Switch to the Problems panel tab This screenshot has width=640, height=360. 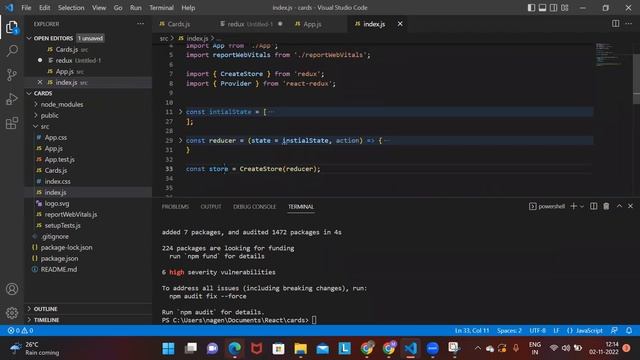pyautogui.click(x=175, y=207)
